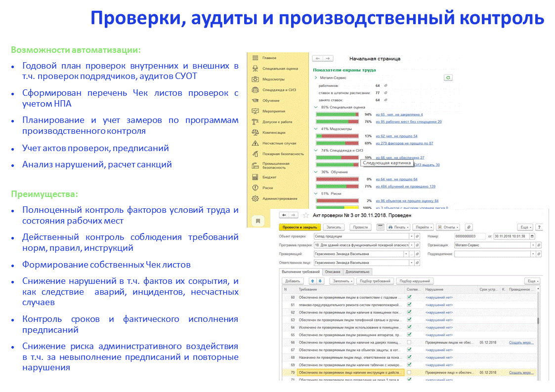555x392 pixels.
Task: Click the Медосмотры medical case icon
Action: (255, 79)
